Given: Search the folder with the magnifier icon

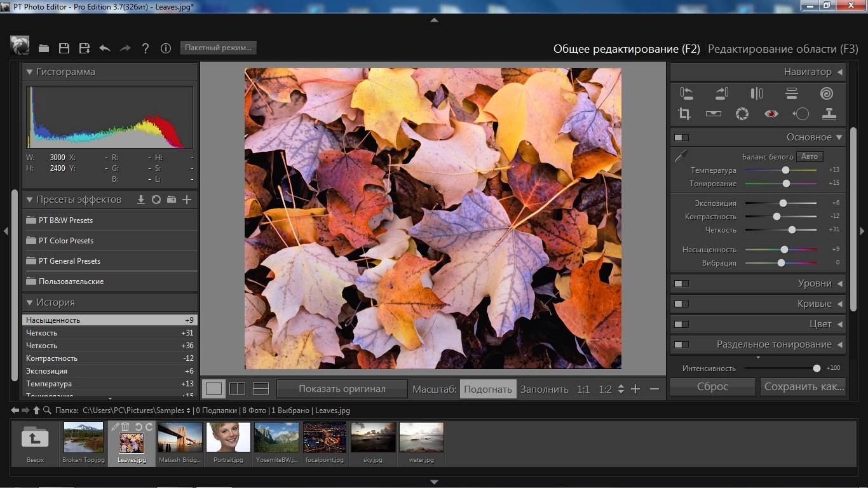Looking at the screenshot, I should point(47,410).
